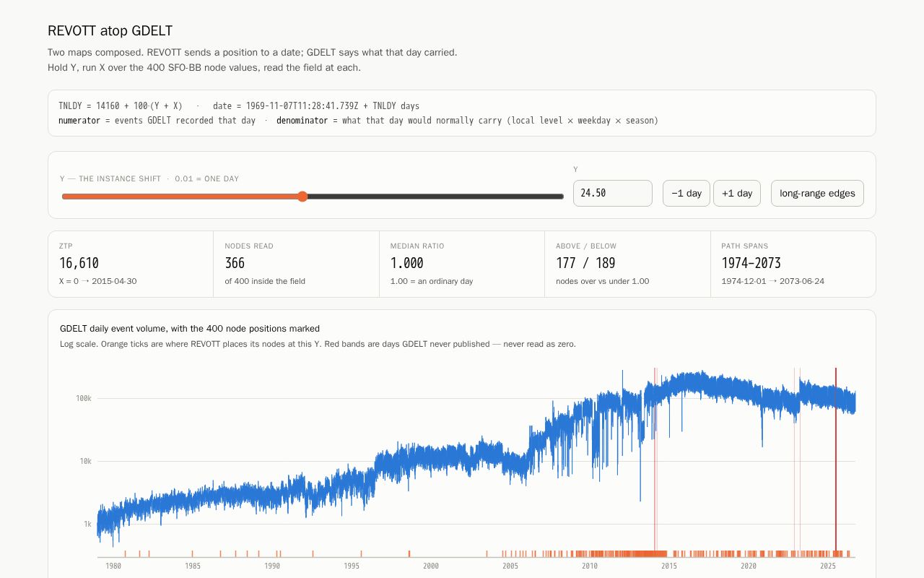
Task: Click the 1k y-axis label
Action: pyautogui.click(x=87, y=524)
